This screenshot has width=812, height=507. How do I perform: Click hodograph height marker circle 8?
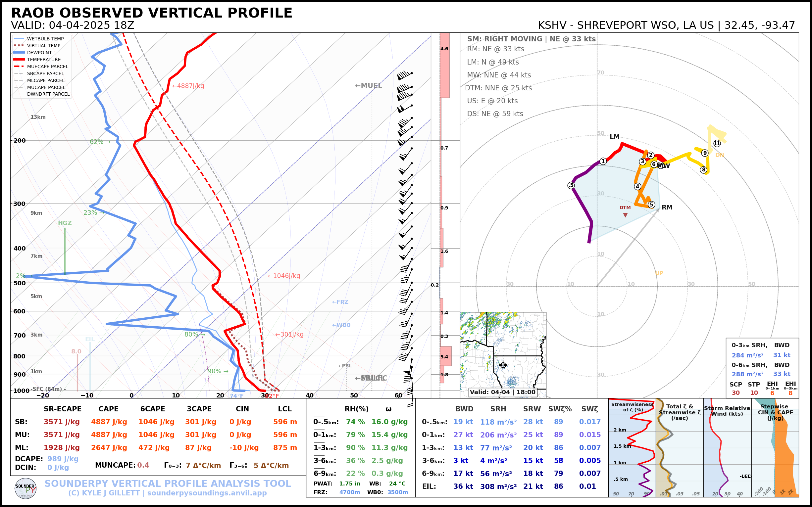coord(704,170)
